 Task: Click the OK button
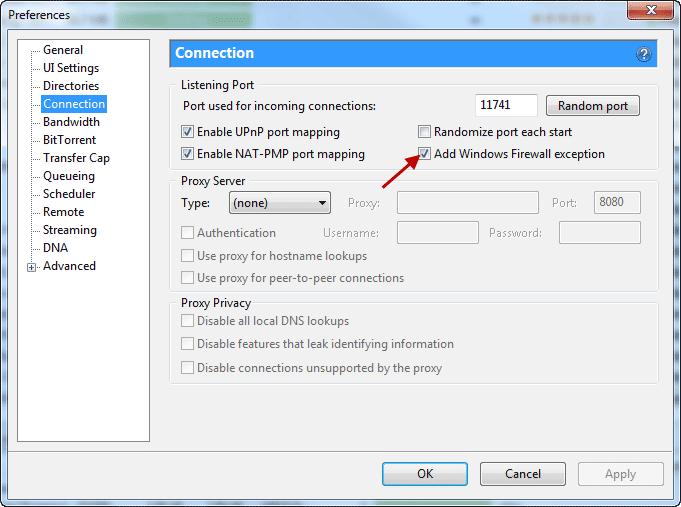(x=425, y=474)
